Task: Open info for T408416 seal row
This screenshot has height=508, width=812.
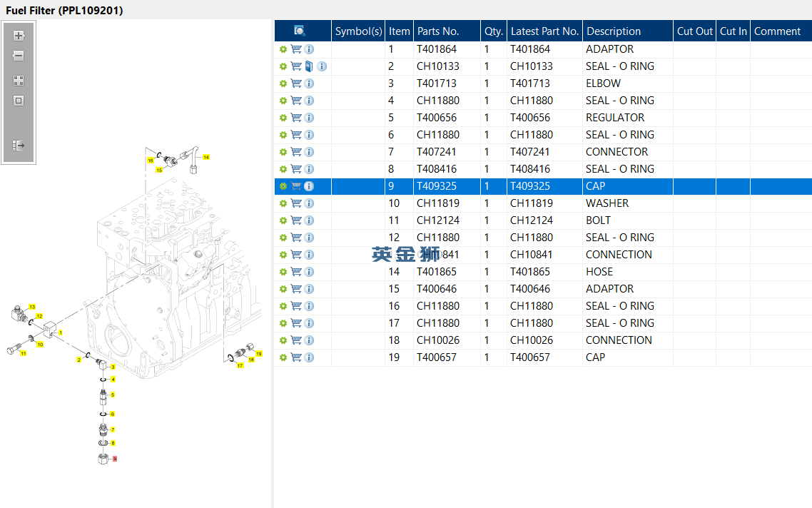Action: (x=309, y=169)
